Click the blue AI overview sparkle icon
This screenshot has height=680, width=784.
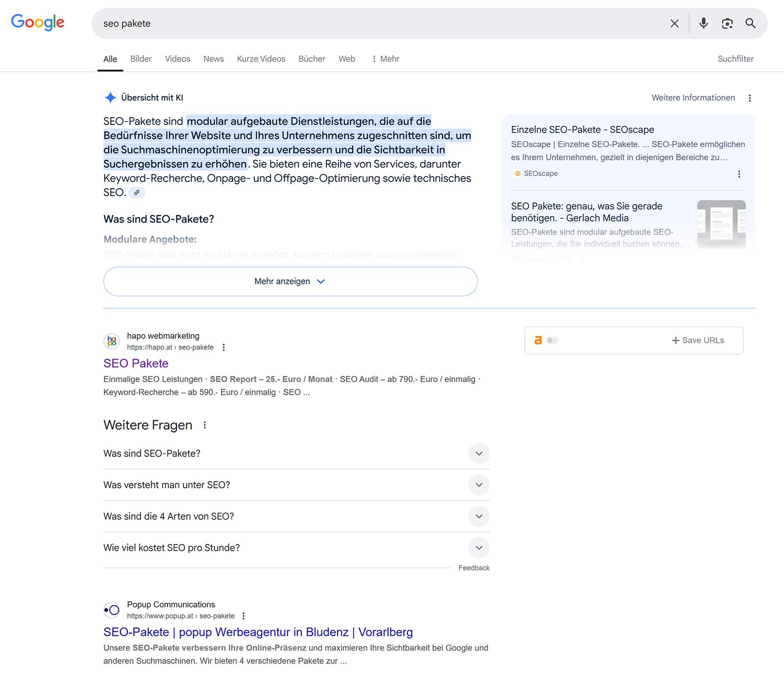110,98
